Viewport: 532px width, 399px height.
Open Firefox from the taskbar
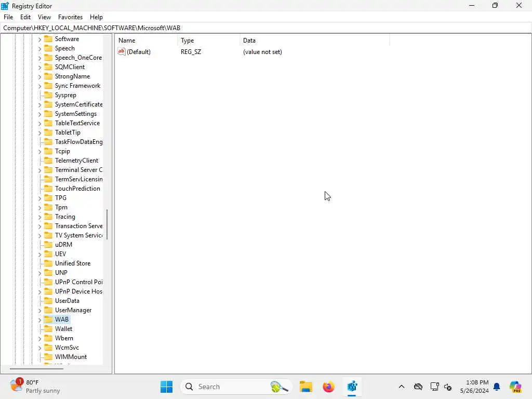(328, 387)
